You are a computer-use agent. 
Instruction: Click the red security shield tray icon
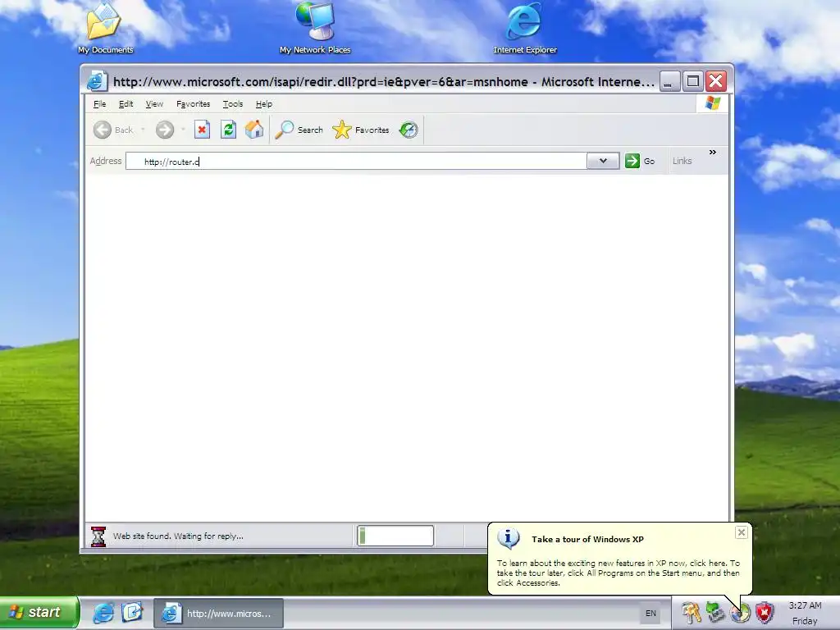coord(765,613)
